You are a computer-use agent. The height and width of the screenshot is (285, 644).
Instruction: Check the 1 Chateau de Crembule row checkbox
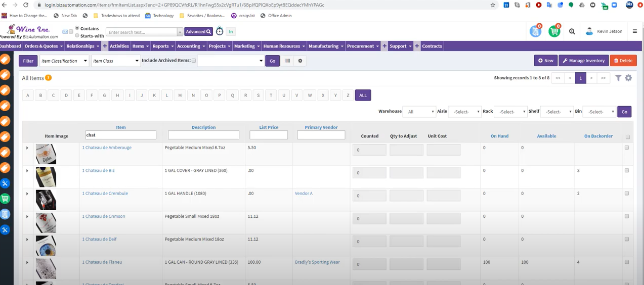tap(627, 193)
